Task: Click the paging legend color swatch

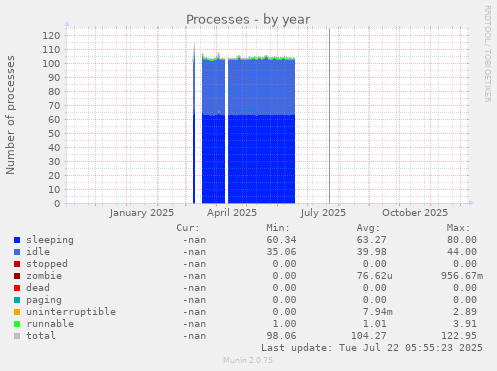Action: pyautogui.click(x=17, y=300)
